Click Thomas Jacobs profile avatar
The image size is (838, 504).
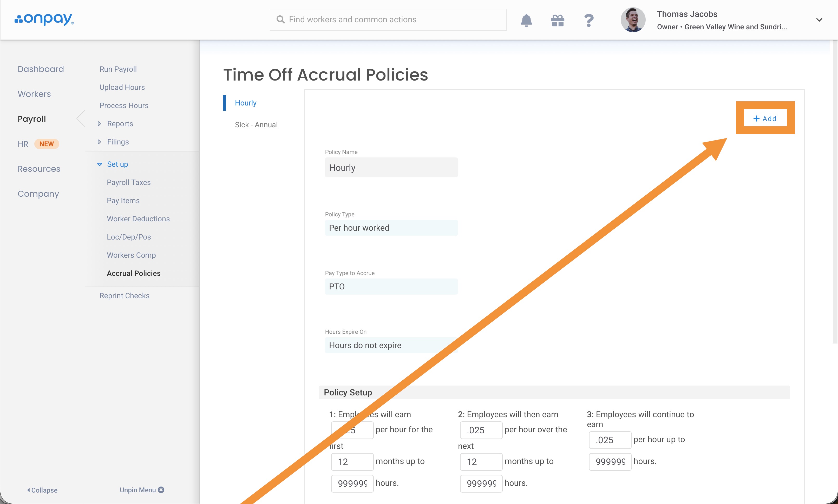coord(633,20)
